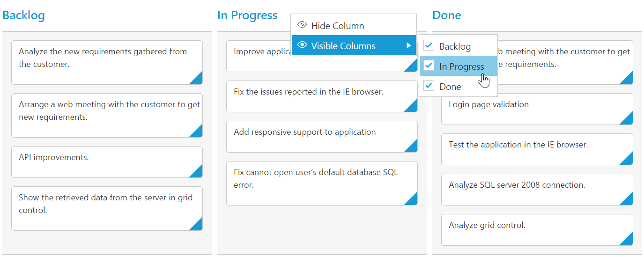This screenshot has height=257, width=644.
Task: Click corner triangle on grid control data card
Action: pos(197,225)
